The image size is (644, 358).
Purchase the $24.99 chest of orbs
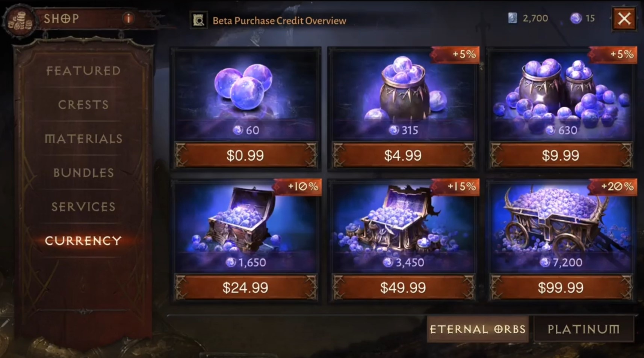tap(246, 287)
